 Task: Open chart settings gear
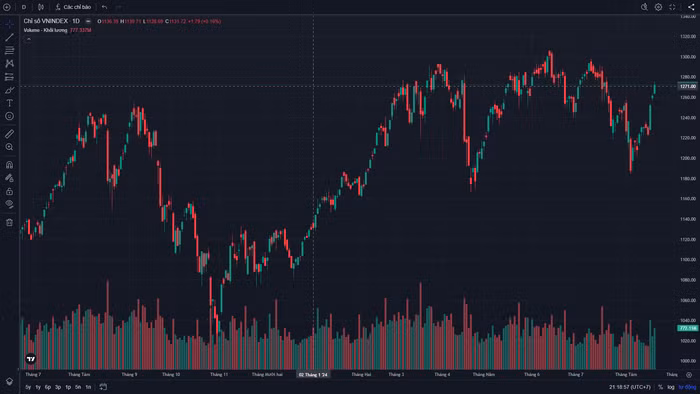click(x=658, y=7)
